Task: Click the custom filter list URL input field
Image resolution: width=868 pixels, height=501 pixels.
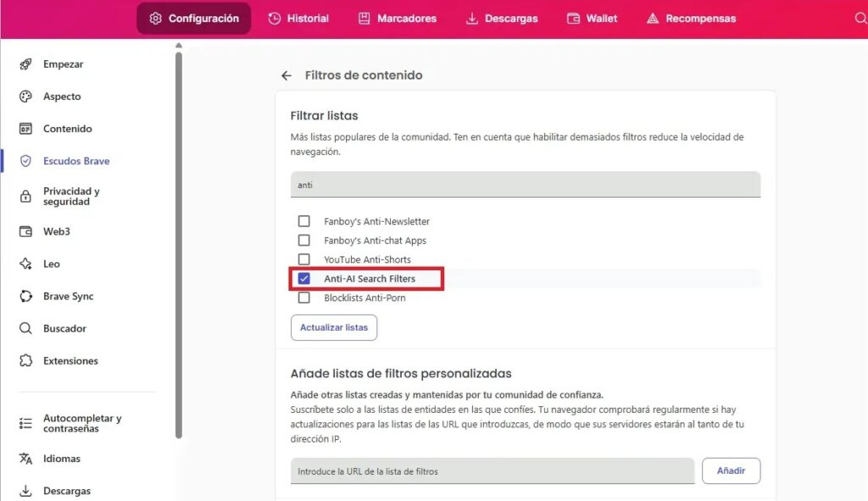Action: pyautogui.click(x=492, y=471)
